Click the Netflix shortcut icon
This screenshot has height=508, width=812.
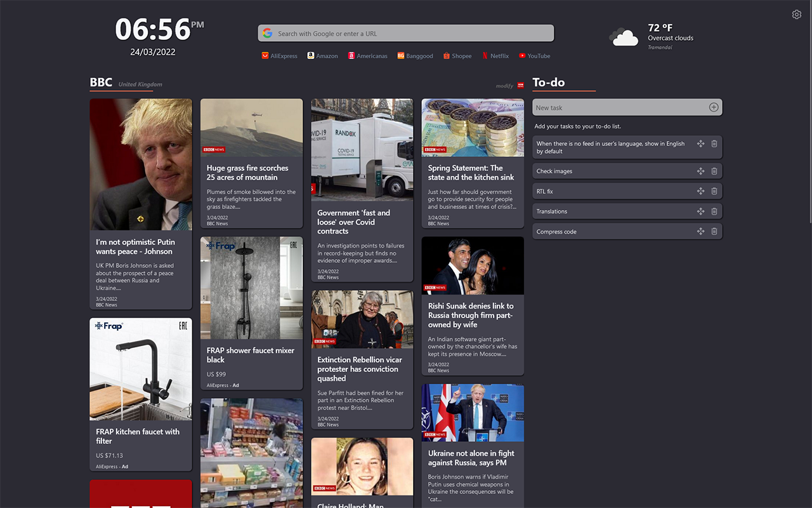coord(485,56)
